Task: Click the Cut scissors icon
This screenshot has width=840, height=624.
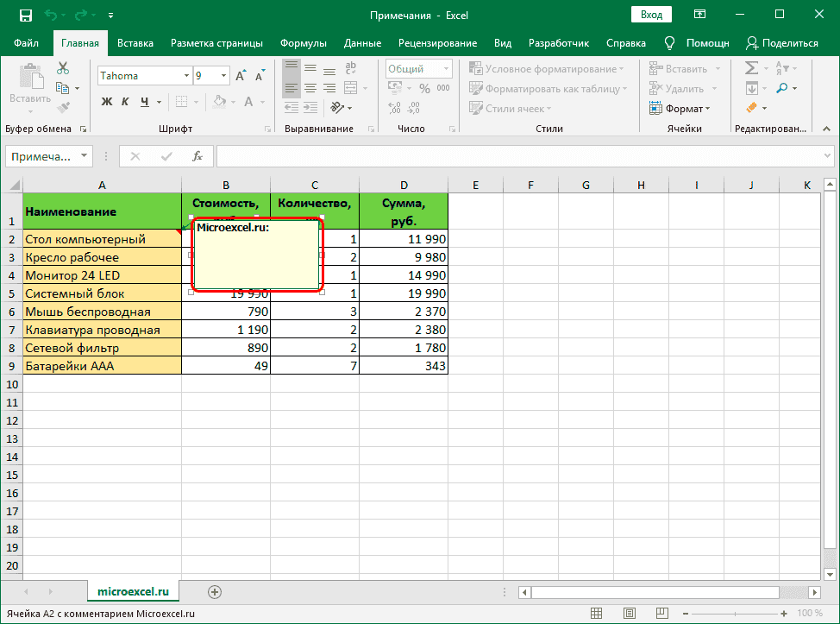Action: (63, 69)
